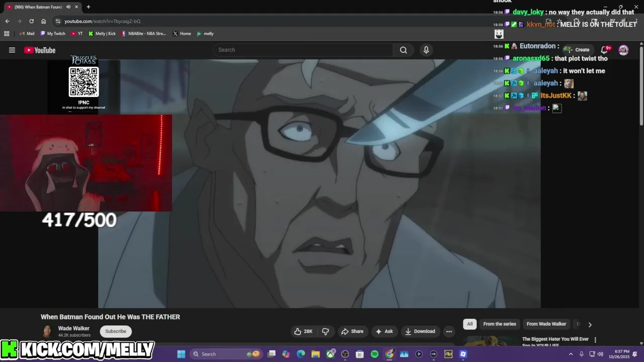
Task: Open NBABite bookmark
Action: click(x=144, y=34)
